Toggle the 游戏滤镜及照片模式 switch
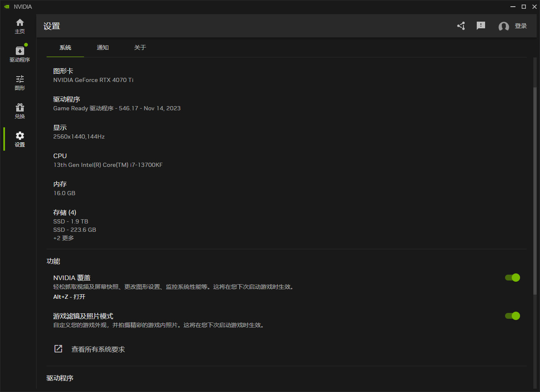Screen dimensions: 540x392 pos(513,316)
